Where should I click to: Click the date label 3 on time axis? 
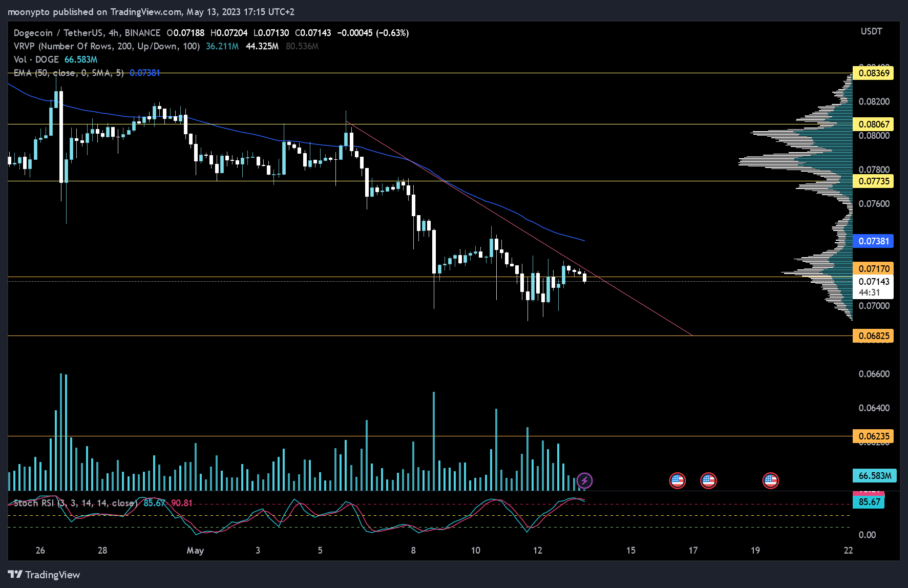point(258,550)
